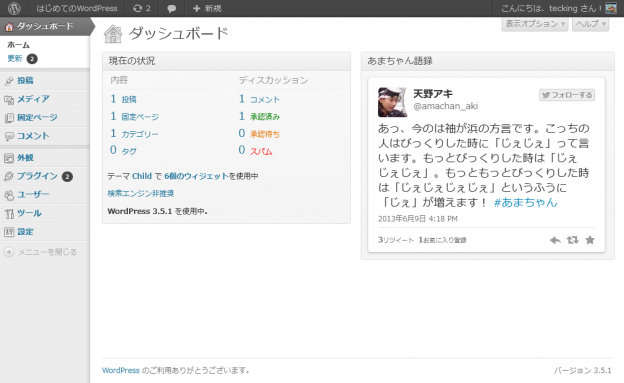Click the あまちゃん語録 widget header
The width and height of the screenshot is (624, 383).
[488, 61]
